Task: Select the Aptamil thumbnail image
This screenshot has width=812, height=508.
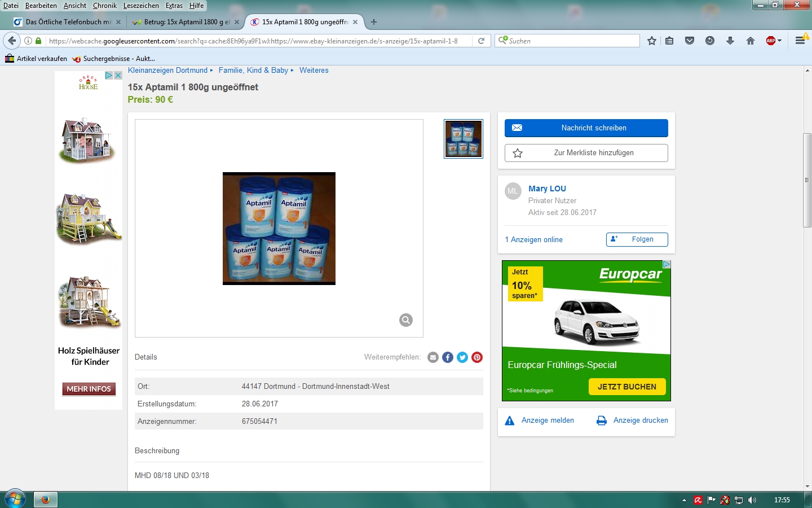Action: pyautogui.click(x=464, y=139)
